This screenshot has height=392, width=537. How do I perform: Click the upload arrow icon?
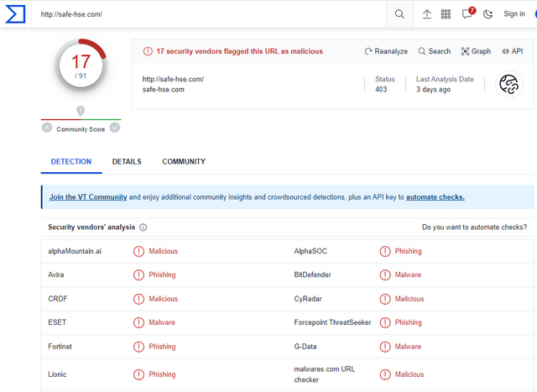click(427, 14)
